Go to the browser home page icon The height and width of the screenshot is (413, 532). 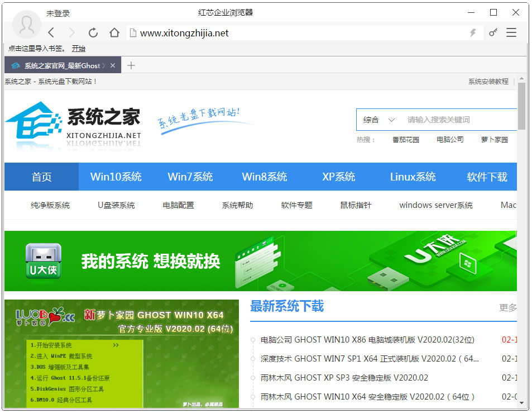tap(114, 33)
